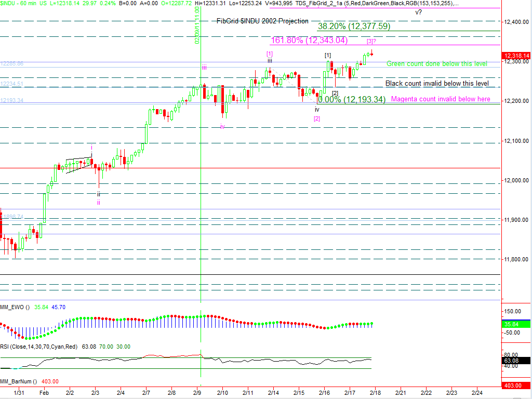Image resolution: width=532 pixels, height=399 pixels.
Task: Select the 'Magenta count invalid below here' note
Action: pos(441,99)
